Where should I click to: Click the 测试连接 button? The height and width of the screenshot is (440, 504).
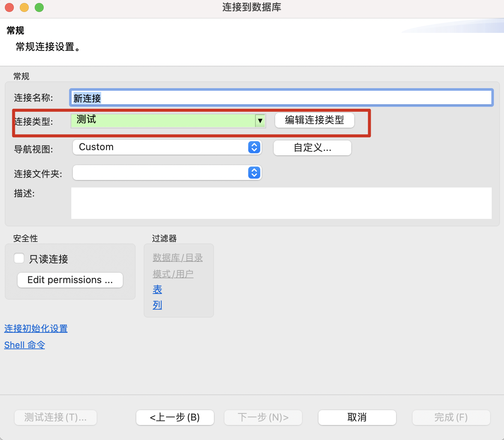pyautogui.click(x=55, y=417)
